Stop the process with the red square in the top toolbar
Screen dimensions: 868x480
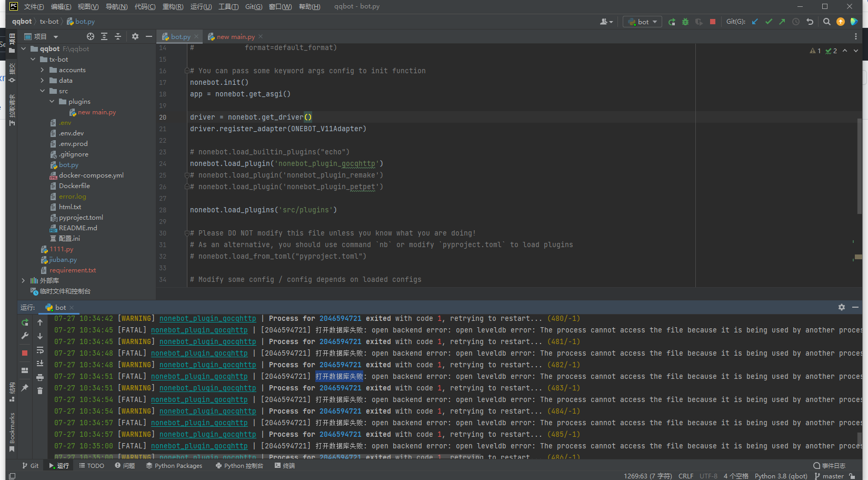713,22
